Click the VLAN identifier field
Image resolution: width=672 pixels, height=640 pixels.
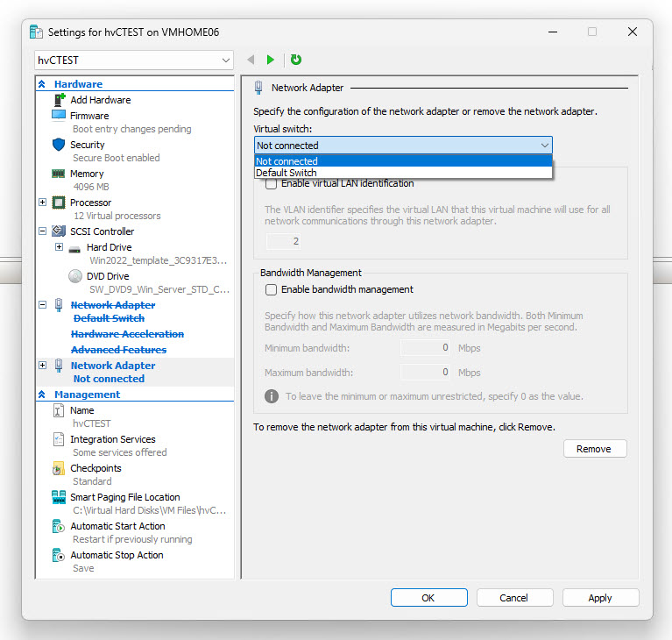click(x=283, y=241)
